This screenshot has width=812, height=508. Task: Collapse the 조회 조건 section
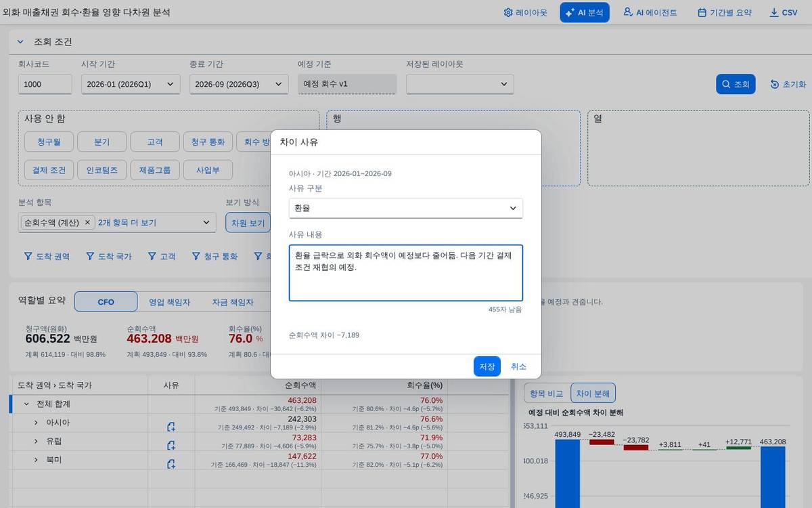pyautogui.click(x=20, y=41)
